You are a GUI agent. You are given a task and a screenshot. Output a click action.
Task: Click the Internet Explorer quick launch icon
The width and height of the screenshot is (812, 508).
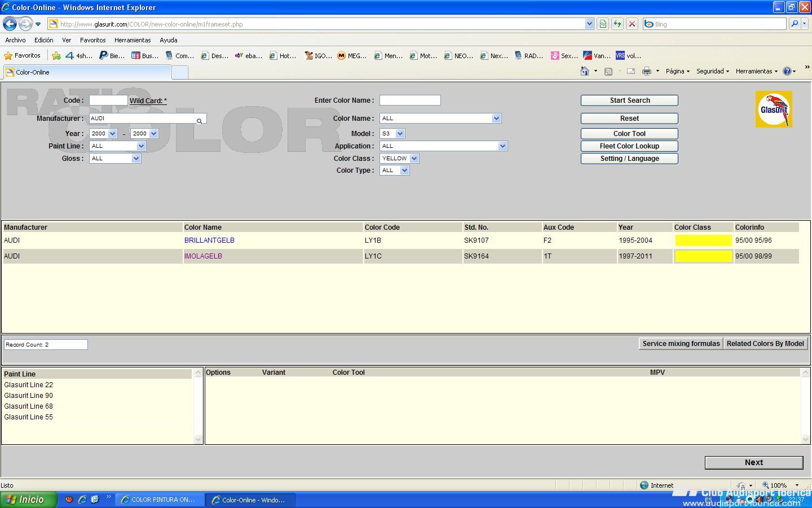[x=82, y=500]
